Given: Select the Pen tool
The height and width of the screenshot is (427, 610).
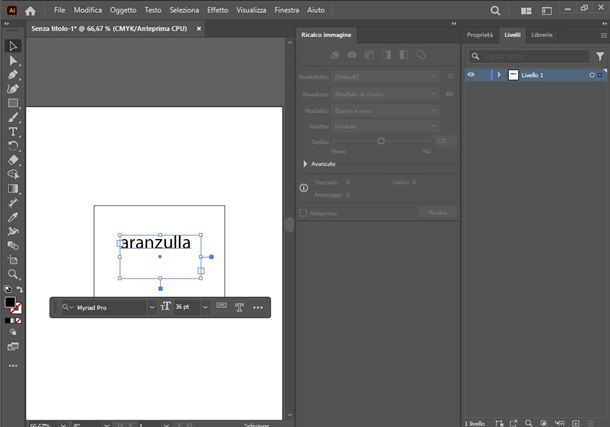Looking at the screenshot, I should tap(13, 75).
